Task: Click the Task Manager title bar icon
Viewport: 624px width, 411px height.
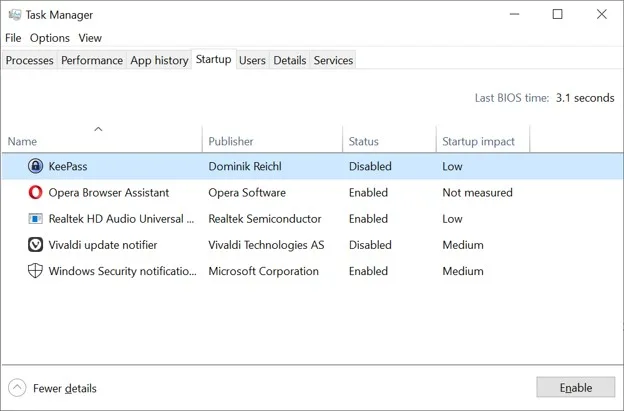Action: pyautogui.click(x=15, y=15)
